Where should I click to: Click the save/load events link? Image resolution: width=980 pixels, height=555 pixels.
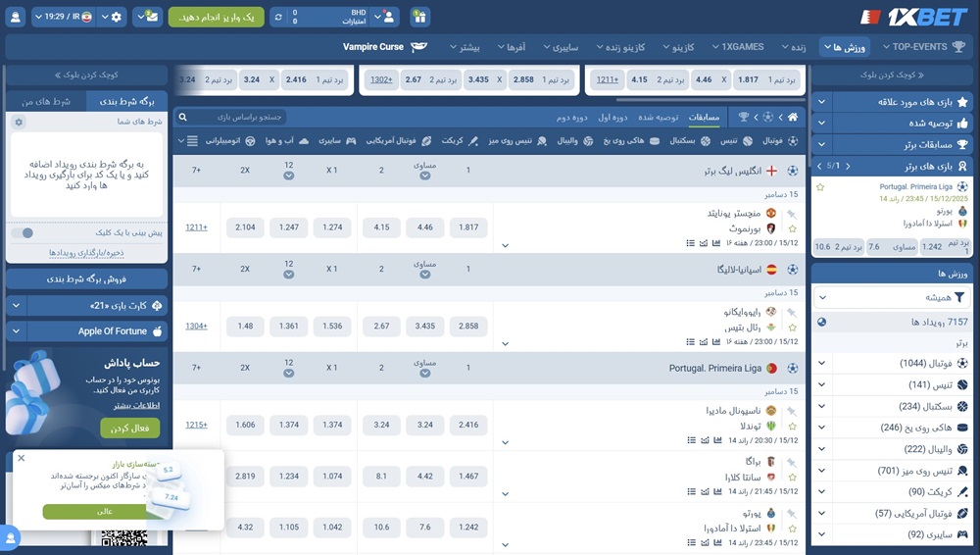(86, 253)
